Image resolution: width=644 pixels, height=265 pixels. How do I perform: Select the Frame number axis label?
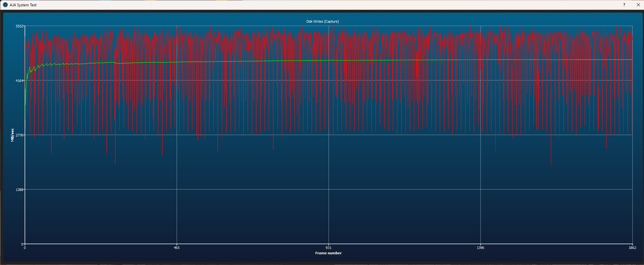click(x=328, y=253)
